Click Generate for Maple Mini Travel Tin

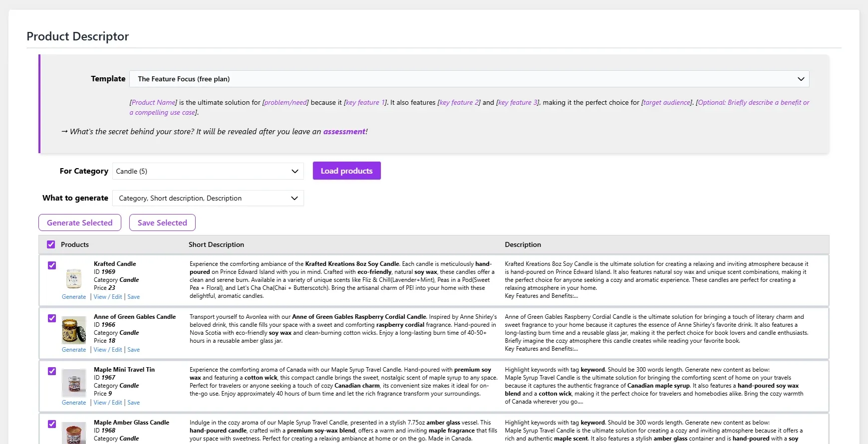click(x=74, y=403)
